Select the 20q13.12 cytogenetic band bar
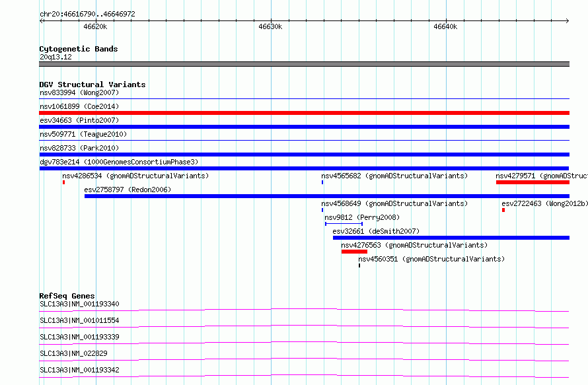This screenshot has height=385, width=588. pos(304,64)
